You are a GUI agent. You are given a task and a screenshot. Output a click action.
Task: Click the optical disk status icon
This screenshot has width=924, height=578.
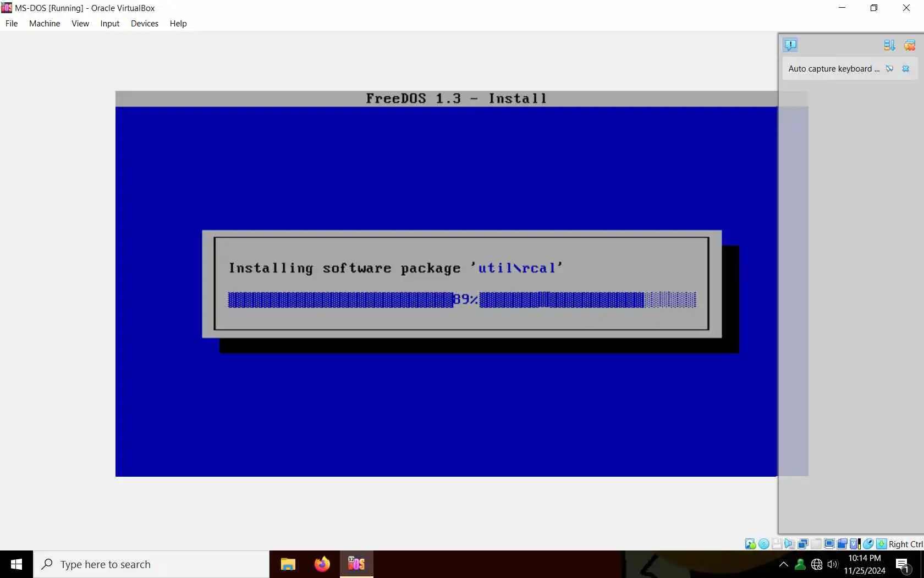[x=764, y=544]
